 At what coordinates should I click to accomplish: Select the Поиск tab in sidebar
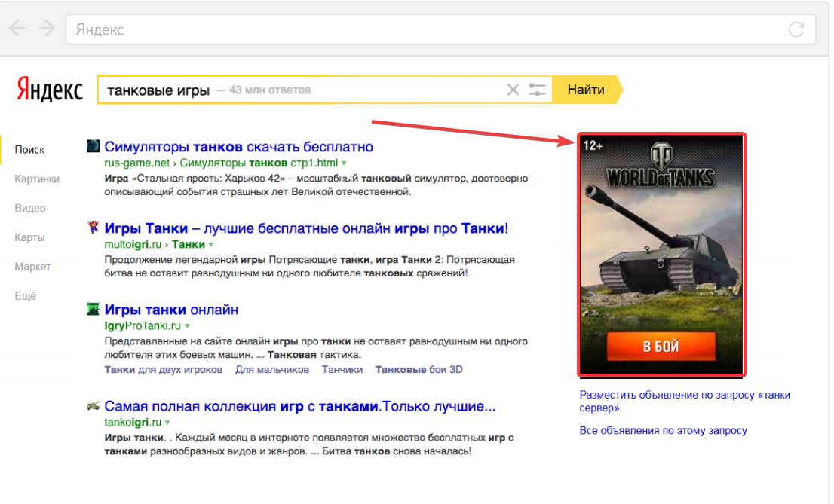[30, 150]
